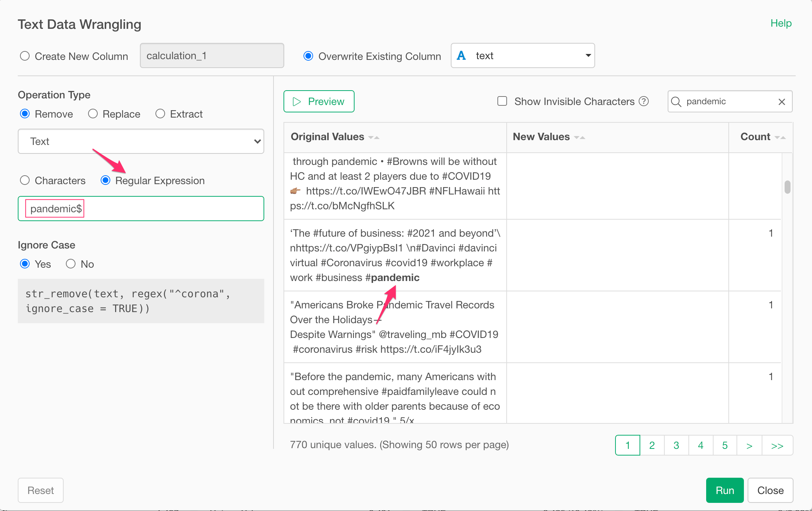
Task: Set Ignore Case to No
Action: click(71, 264)
